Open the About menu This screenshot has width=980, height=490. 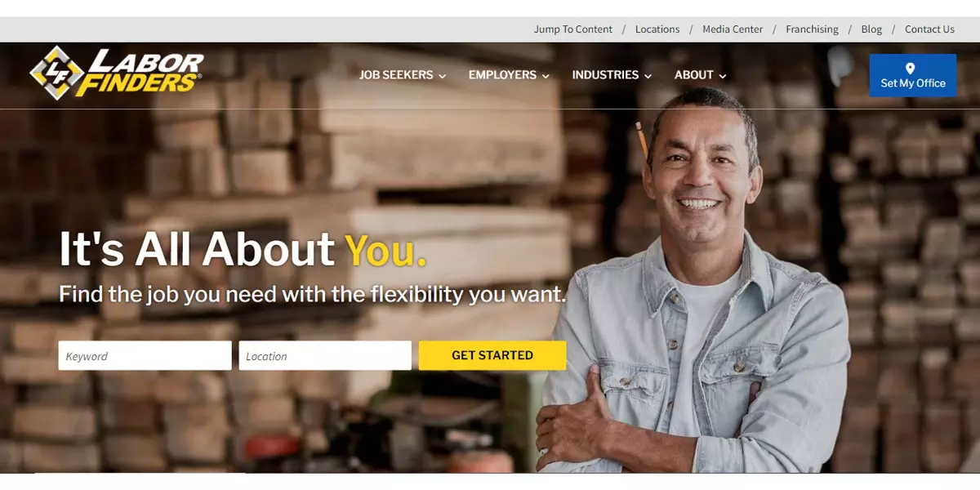point(701,75)
